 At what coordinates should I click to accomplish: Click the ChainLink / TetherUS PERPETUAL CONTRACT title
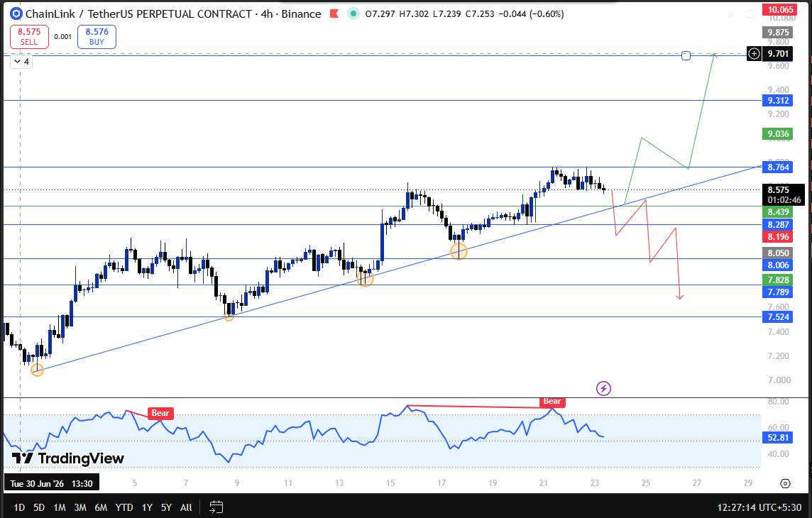point(139,14)
